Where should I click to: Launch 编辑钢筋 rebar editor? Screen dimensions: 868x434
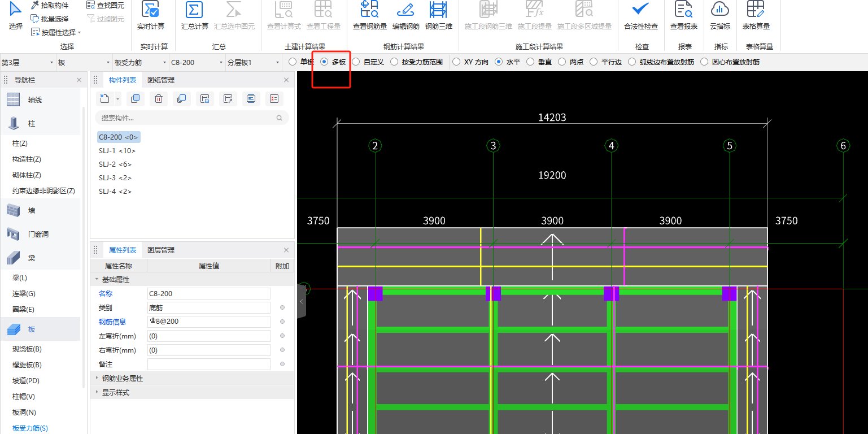[x=406, y=16]
